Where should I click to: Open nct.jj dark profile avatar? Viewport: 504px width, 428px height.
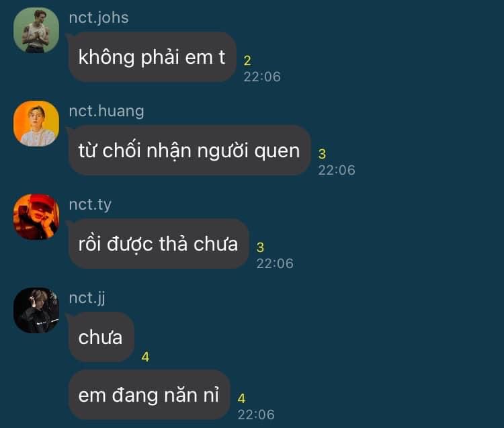pos(36,310)
